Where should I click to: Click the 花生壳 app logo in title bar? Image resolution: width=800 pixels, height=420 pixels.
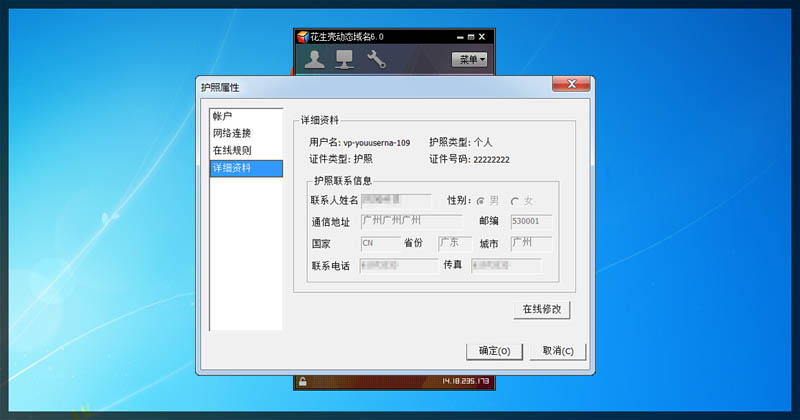pos(303,37)
